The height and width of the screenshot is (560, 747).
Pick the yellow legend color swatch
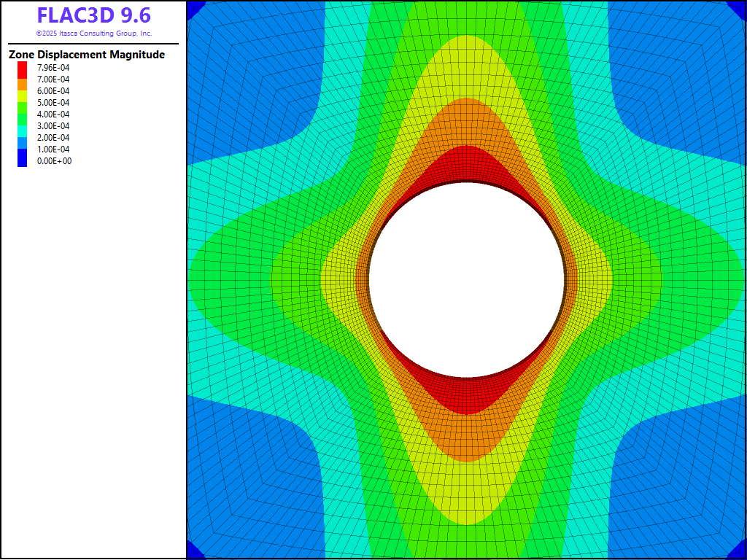(23, 96)
